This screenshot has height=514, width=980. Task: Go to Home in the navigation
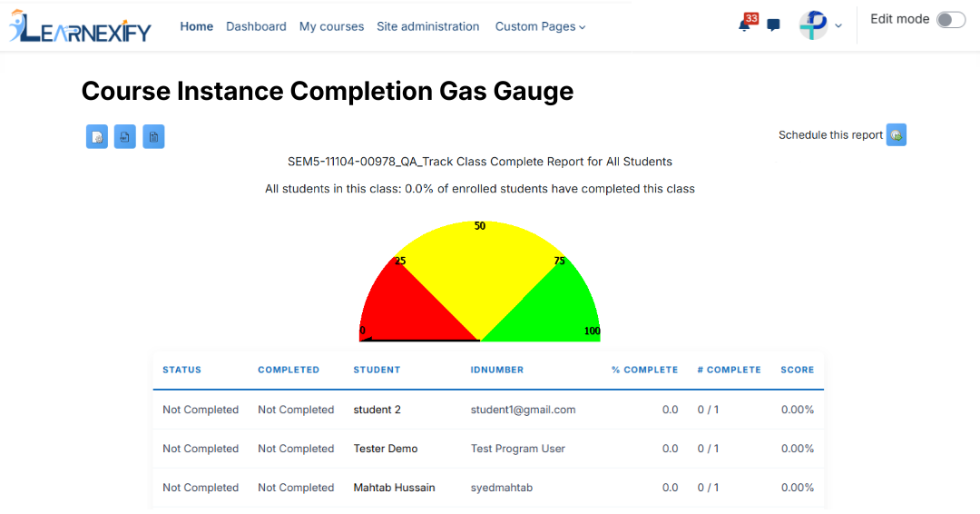coord(196,26)
